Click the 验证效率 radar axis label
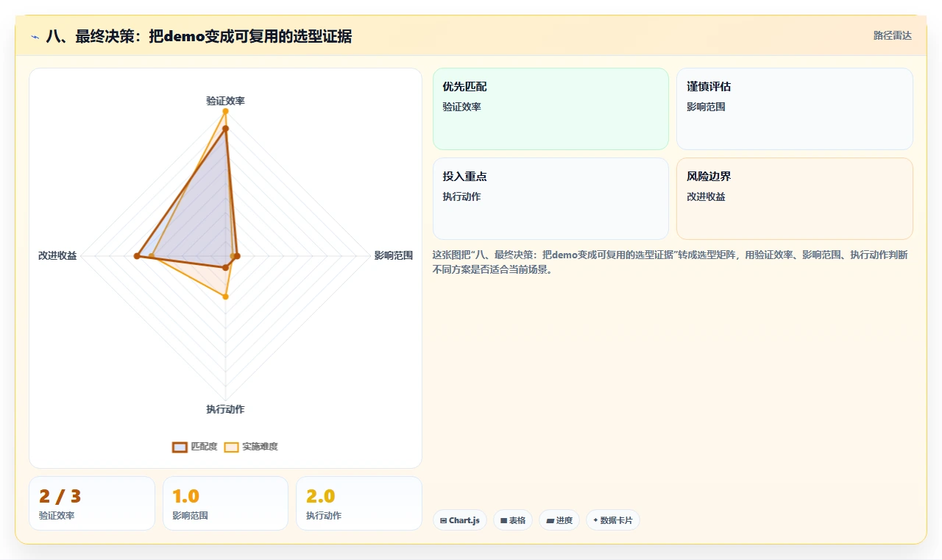The height and width of the screenshot is (560, 942). tap(225, 101)
